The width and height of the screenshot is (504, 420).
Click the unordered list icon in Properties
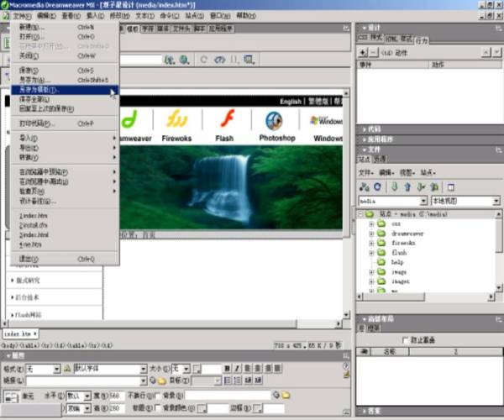[x=228, y=381]
